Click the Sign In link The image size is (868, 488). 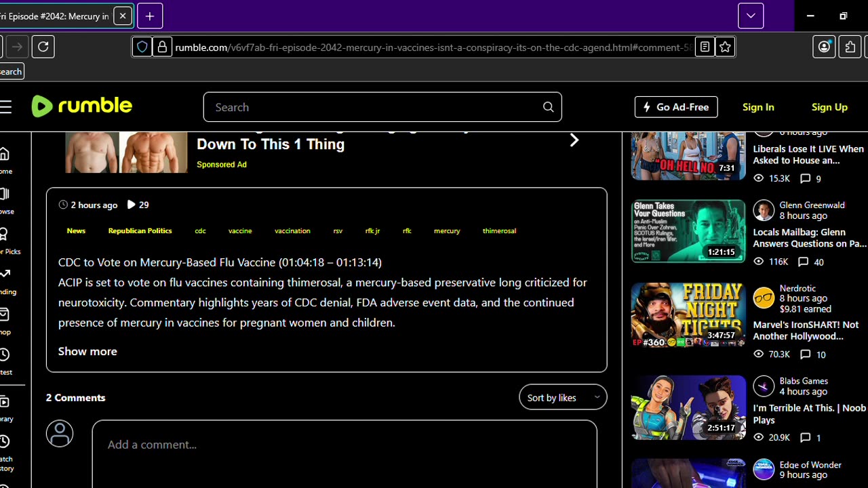pyautogui.click(x=758, y=107)
